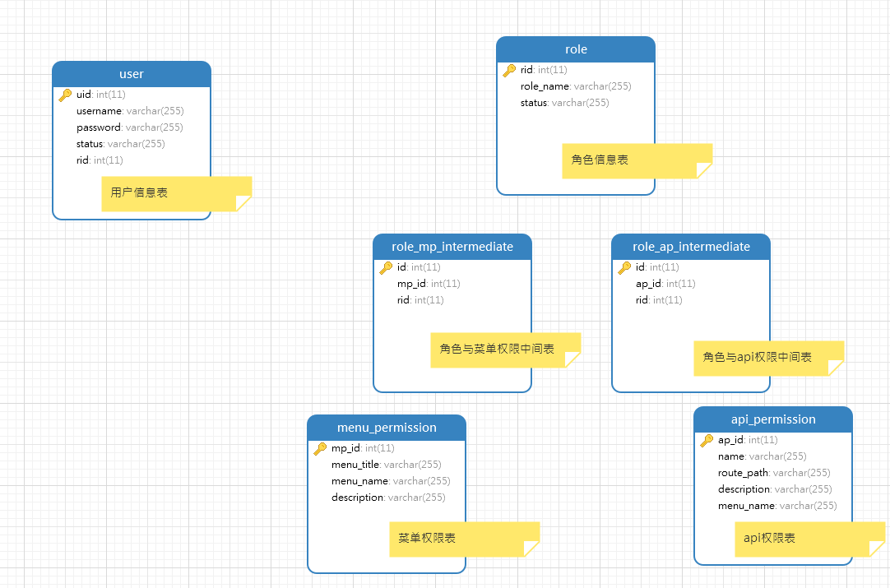The width and height of the screenshot is (890, 588).
Task: Click the primary key icon beside uid
Action: click(x=65, y=95)
